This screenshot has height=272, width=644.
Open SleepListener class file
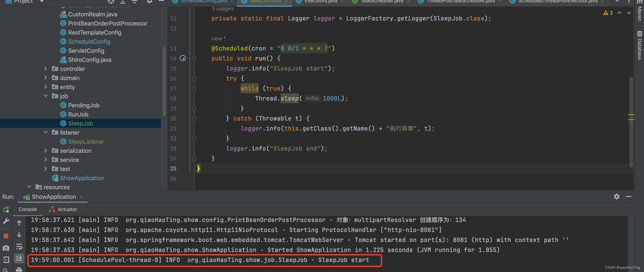click(86, 141)
